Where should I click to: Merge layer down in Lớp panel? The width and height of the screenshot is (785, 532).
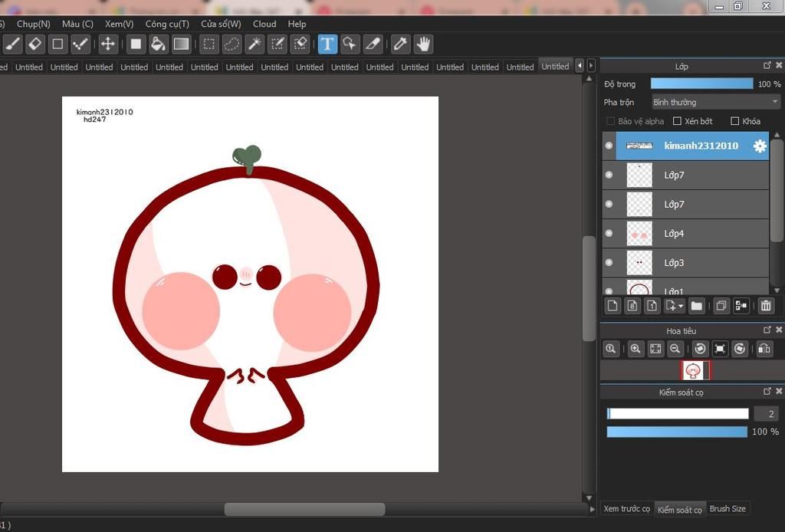point(741,306)
